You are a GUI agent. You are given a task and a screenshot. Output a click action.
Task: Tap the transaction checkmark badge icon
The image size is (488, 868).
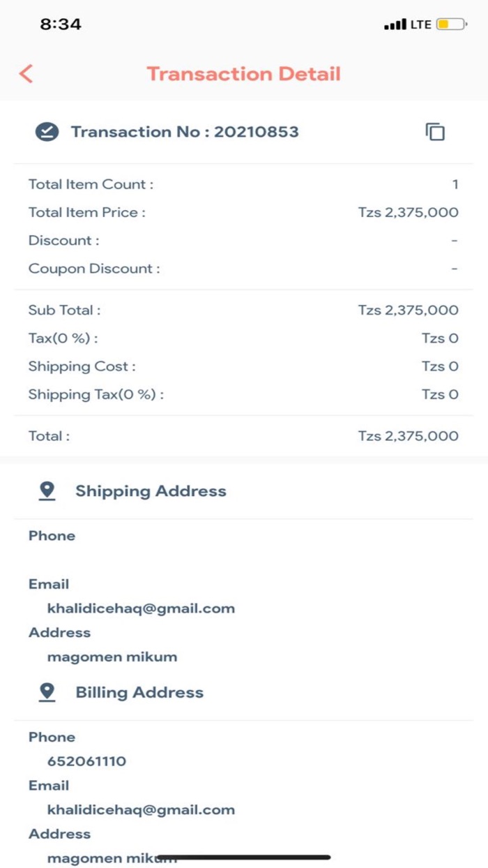47,132
